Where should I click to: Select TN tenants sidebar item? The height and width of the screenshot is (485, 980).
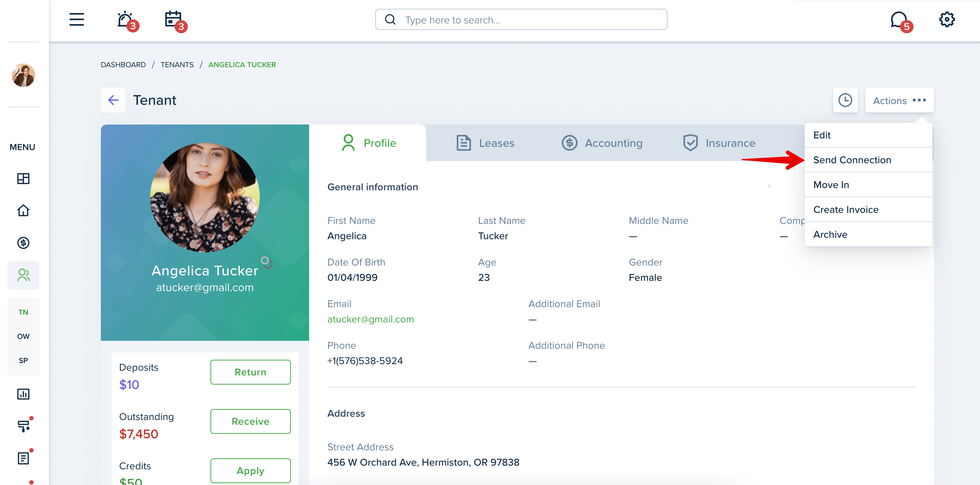(x=23, y=312)
